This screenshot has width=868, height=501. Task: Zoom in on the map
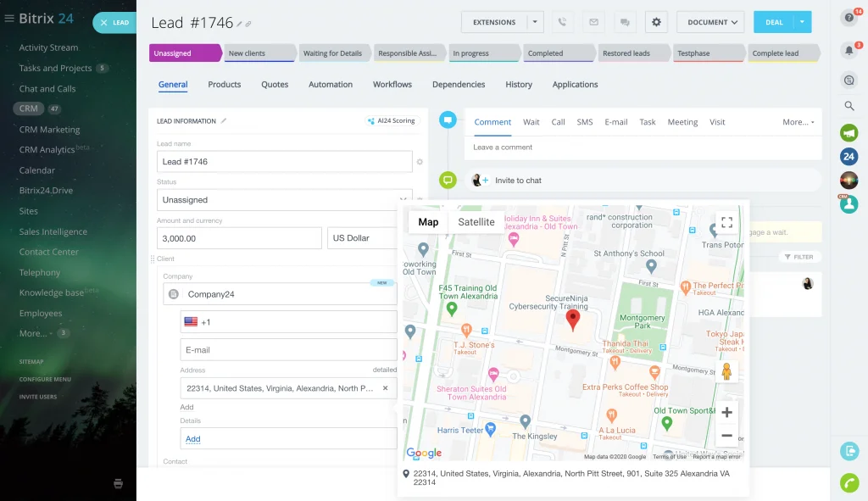[x=726, y=413]
